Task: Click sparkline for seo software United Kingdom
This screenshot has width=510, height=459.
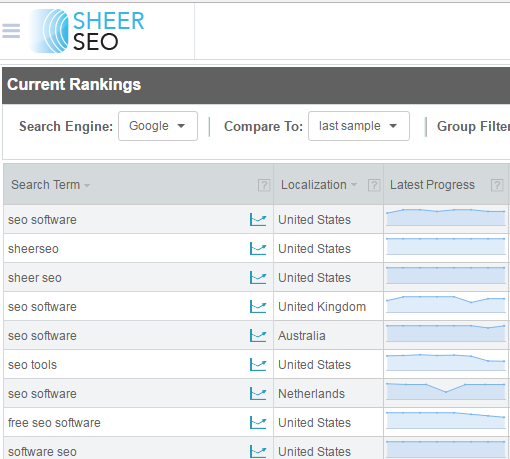Action: (x=446, y=304)
